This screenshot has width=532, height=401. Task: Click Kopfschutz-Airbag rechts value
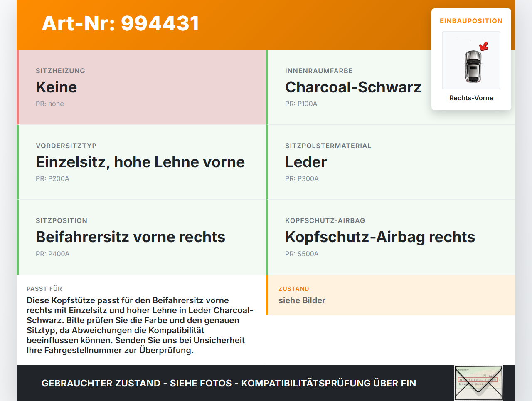click(380, 237)
